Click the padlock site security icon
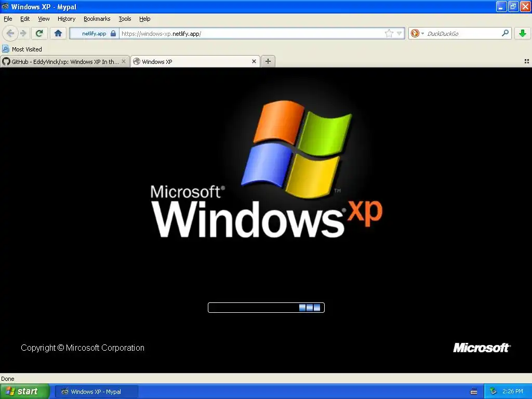 (x=113, y=33)
